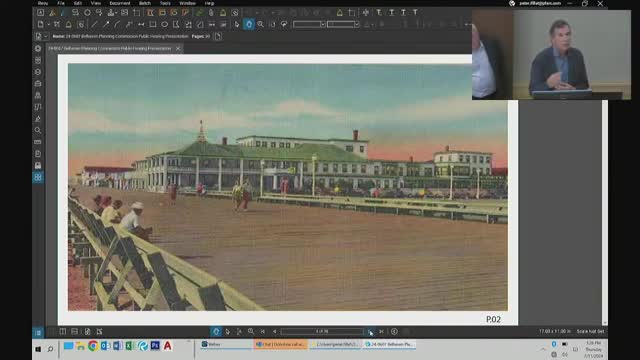
Task: Launch Google Chrome from the taskbar
Action: pos(93,346)
